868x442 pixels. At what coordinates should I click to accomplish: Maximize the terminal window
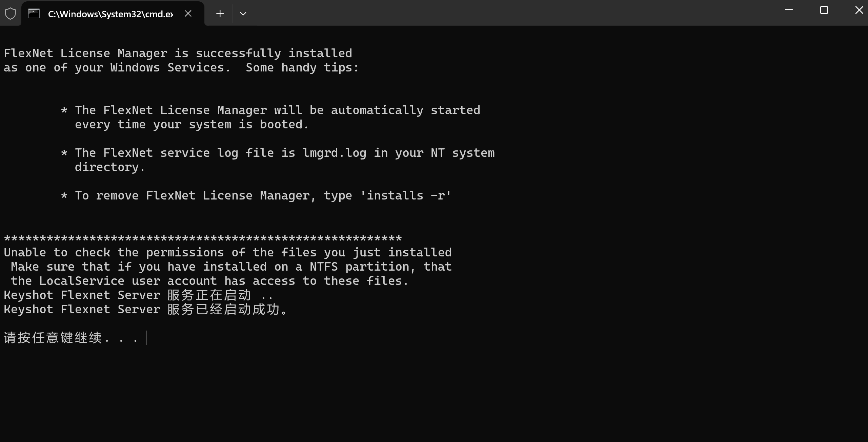pyautogui.click(x=824, y=10)
